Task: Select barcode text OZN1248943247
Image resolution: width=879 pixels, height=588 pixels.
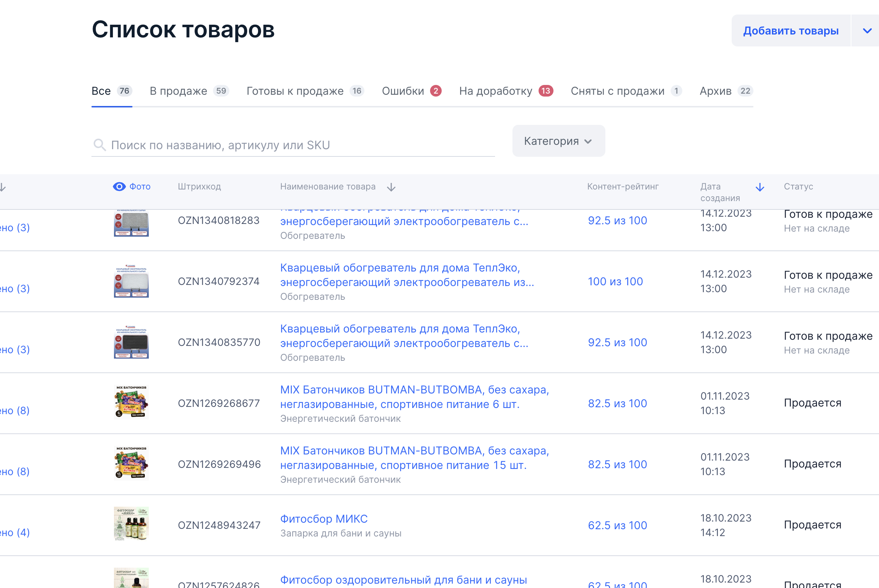Action: (219, 525)
